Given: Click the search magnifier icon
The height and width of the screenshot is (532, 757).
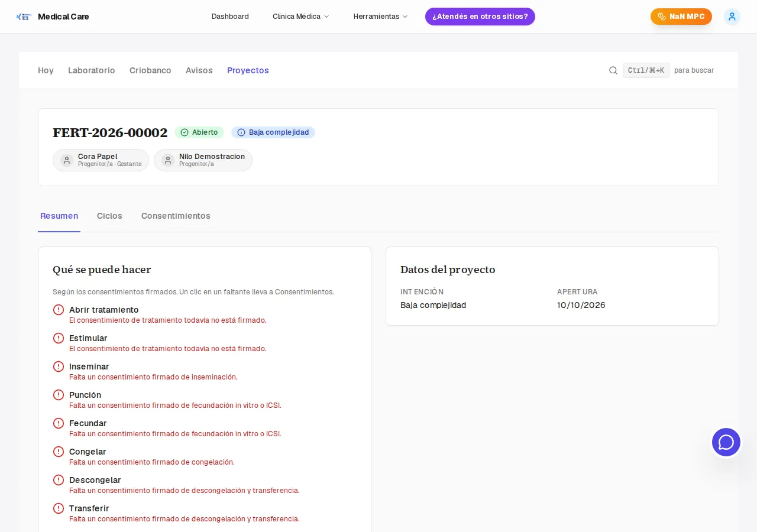Looking at the screenshot, I should pyautogui.click(x=613, y=70).
